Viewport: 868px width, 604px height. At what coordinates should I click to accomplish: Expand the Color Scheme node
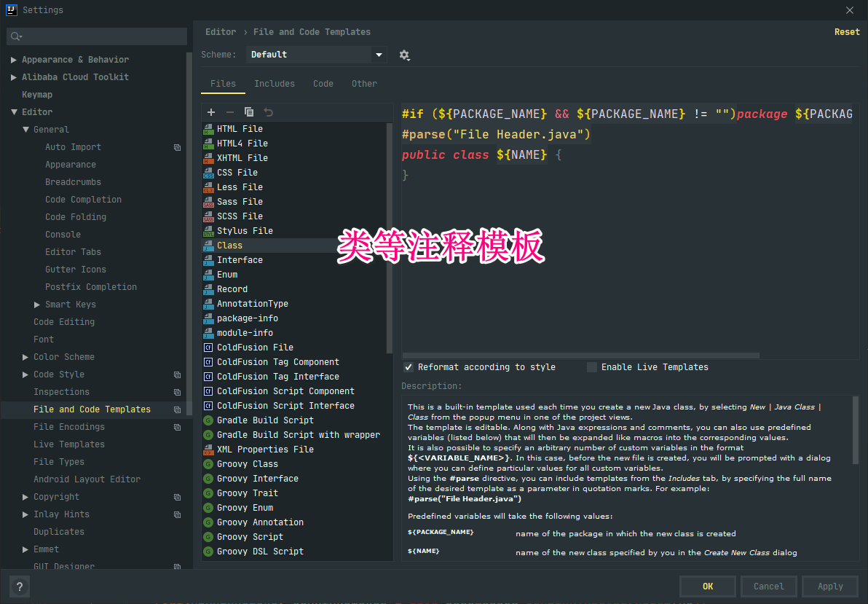click(25, 358)
